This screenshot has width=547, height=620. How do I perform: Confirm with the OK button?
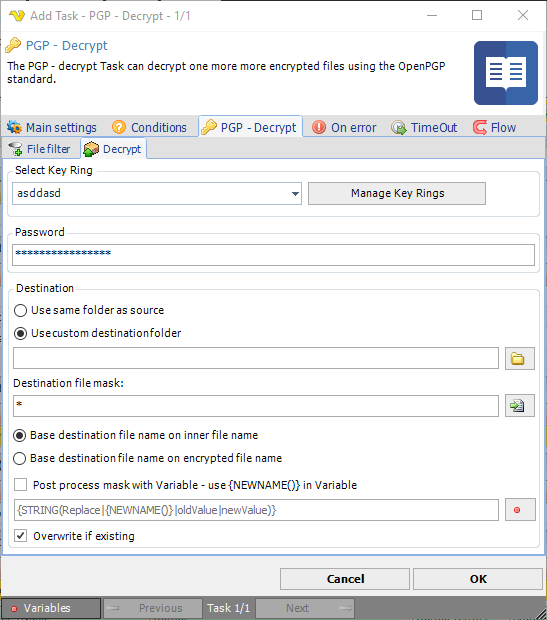coord(478,579)
